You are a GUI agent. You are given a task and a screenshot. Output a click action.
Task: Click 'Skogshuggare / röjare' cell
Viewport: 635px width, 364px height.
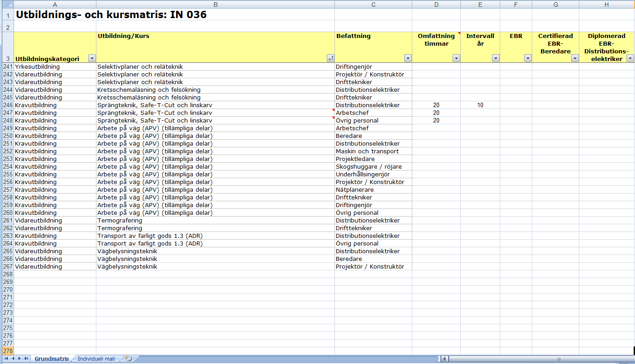tap(373, 166)
